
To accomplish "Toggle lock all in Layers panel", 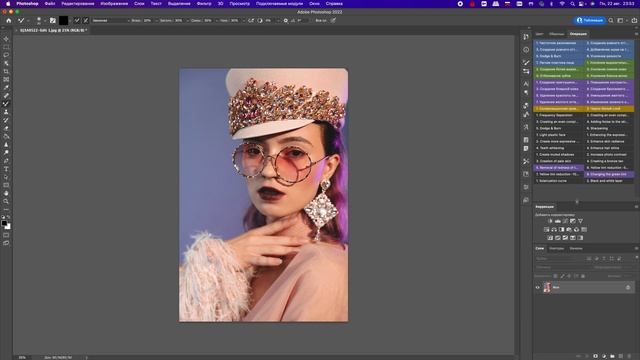I will coord(583,276).
